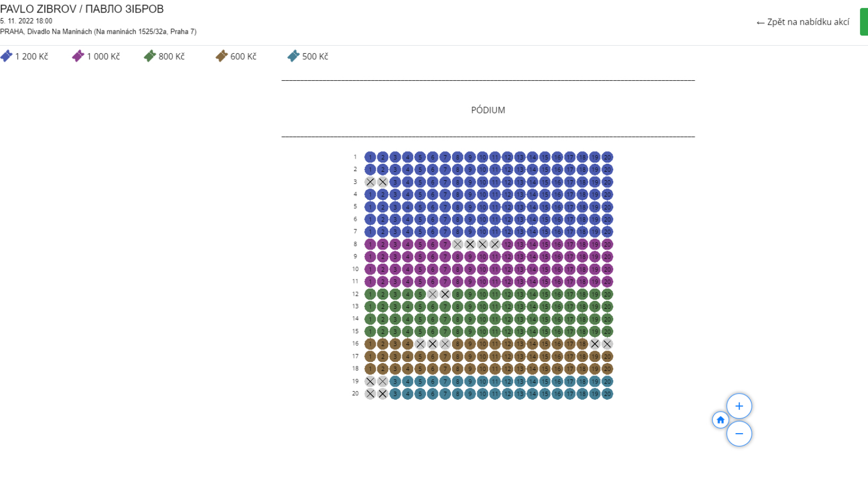This screenshot has height=498, width=868.
Task: Select brown seat 1 in row 16
Action: 370,344
